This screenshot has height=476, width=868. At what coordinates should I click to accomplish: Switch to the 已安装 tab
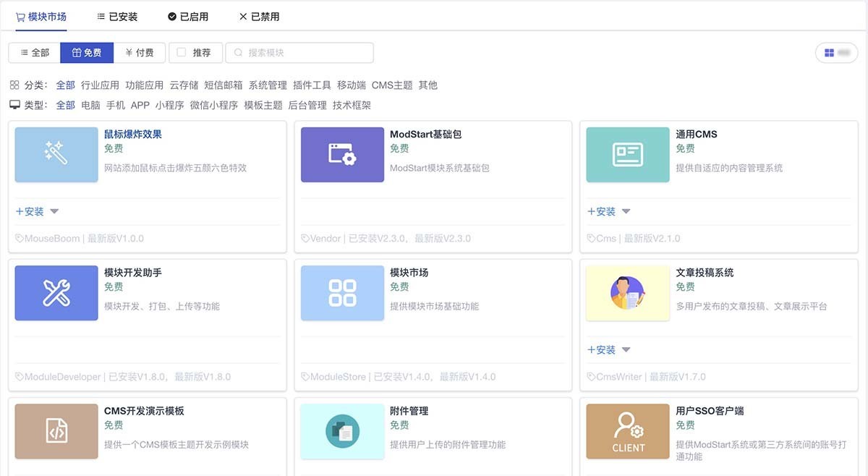click(x=117, y=16)
